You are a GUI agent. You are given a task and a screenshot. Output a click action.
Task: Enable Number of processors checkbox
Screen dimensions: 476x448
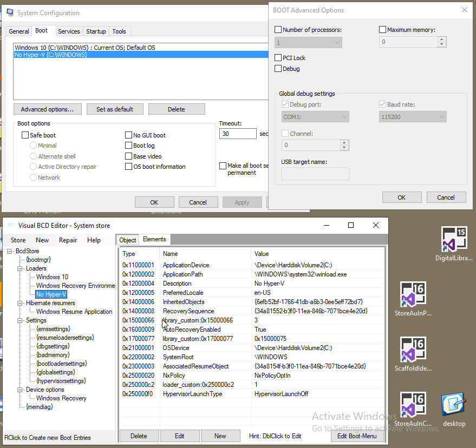(x=278, y=30)
